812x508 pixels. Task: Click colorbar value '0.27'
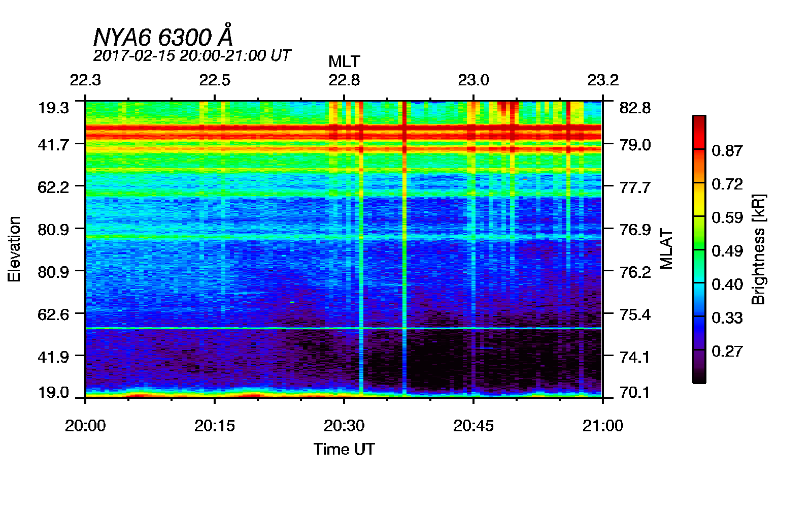tap(727, 351)
